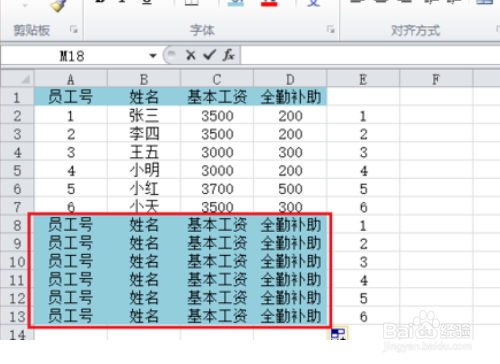Click 姓名 cell in row 12
Viewport: 500px width, 364px height.
(x=144, y=298)
